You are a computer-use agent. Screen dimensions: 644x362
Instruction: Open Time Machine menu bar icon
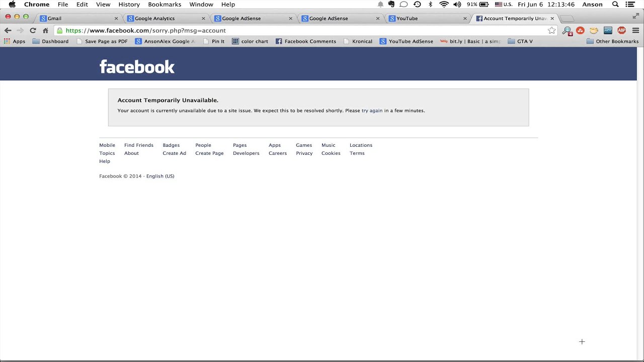(417, 4)
